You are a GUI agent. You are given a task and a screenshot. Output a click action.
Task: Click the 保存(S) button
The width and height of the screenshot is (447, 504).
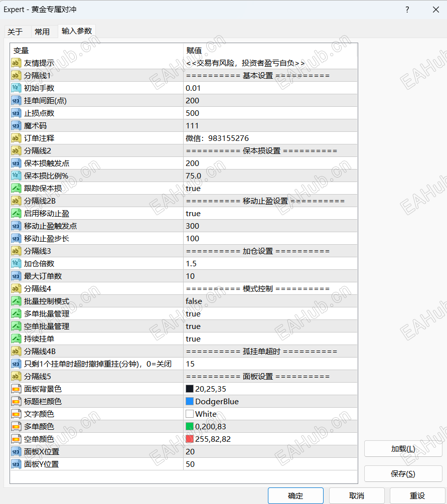[403, 473]
